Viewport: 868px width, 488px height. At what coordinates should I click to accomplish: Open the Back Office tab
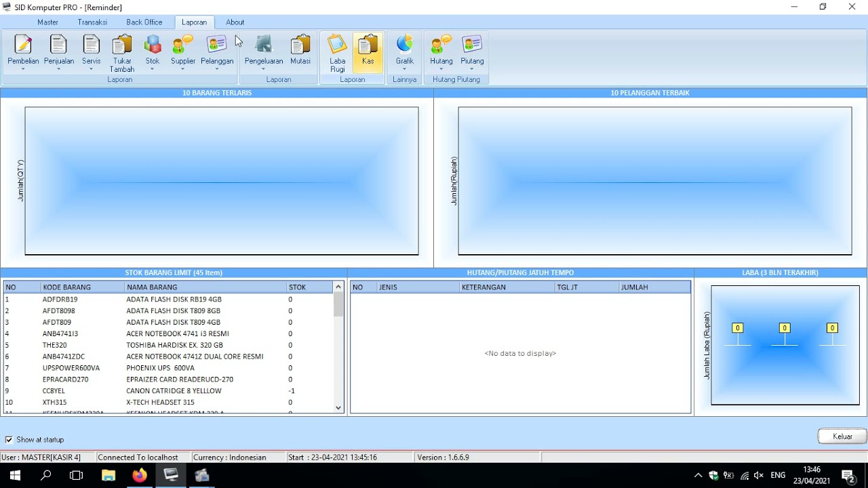pyautogui.click(x=144, y=22)
